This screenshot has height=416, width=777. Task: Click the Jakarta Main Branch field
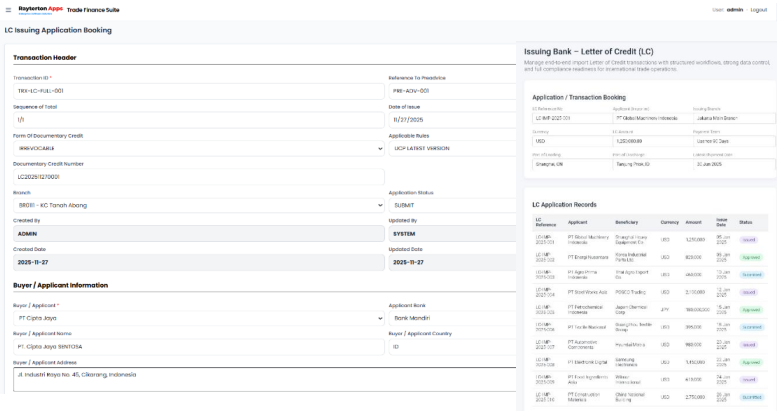(734, 119)
